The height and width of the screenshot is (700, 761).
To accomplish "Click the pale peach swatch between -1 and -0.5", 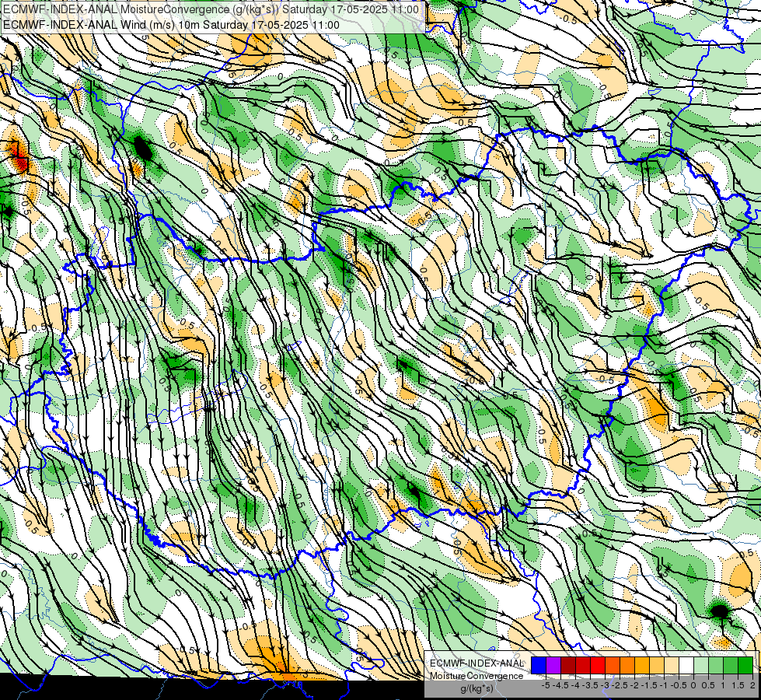I will coord(672,665).
